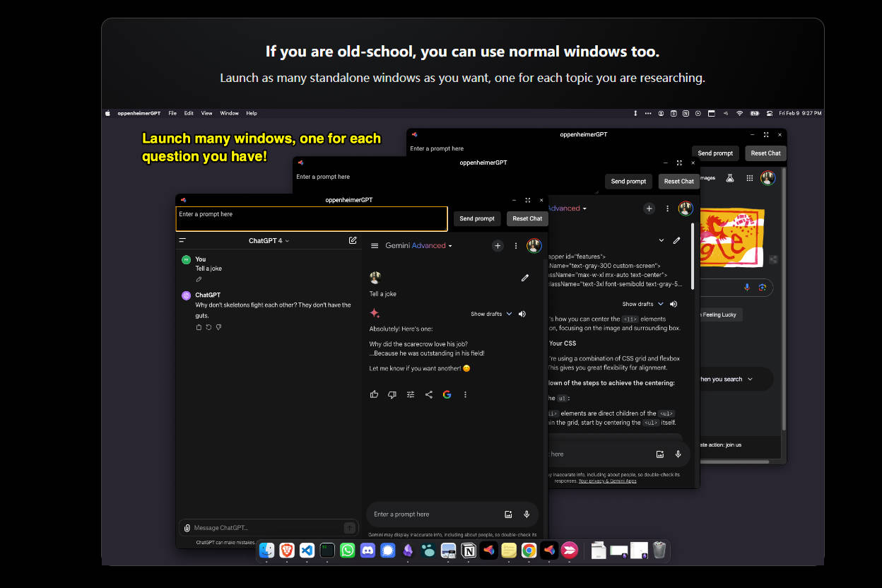This screenshot has width=882, height=588.
Task: Open 'Your privacy & Gemini Apps' link
Action: click(607, 481)
